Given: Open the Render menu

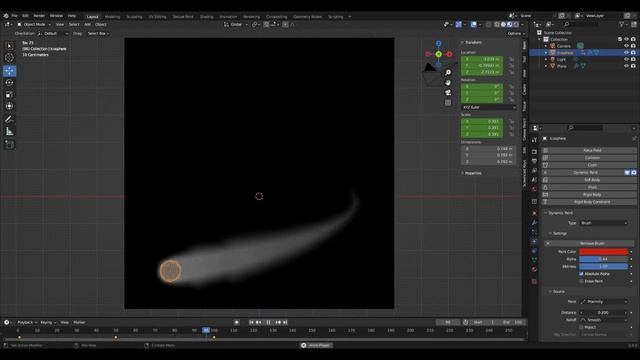Looking at the screenshot, I should (39, 16).
